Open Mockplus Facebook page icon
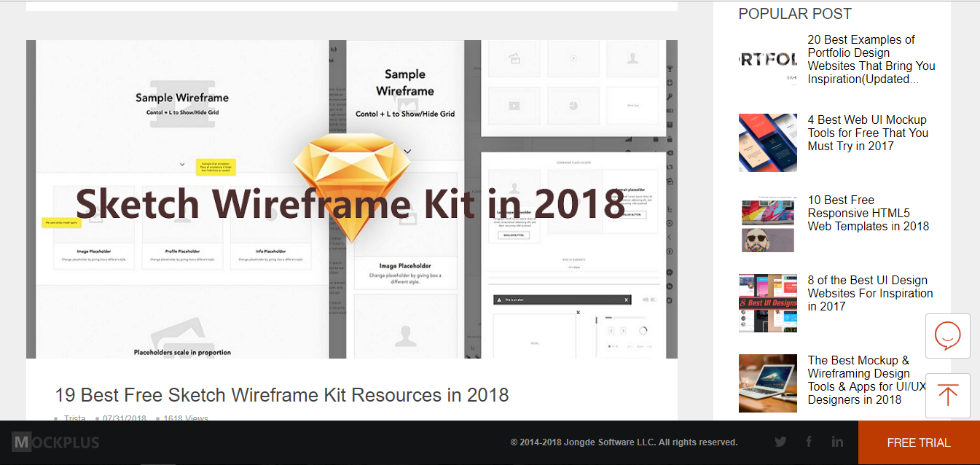The image size is (980, 465). pyautogui.click(x=809, y=442)
